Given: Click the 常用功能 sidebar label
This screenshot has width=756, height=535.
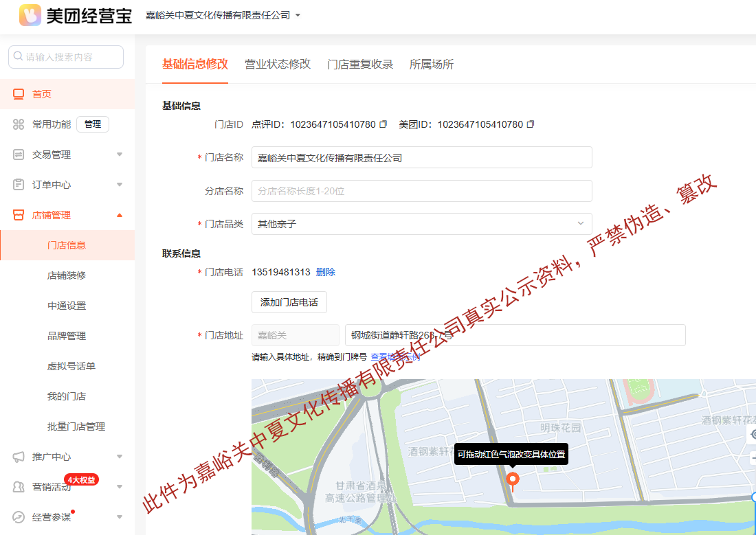Looking at the screenshot, I should pyautogui.click(x=52, y=124).
